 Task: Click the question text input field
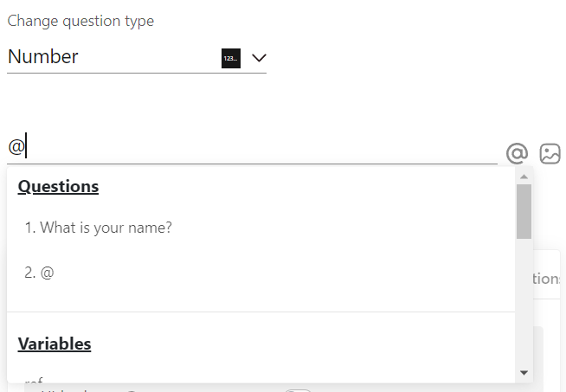252,147
